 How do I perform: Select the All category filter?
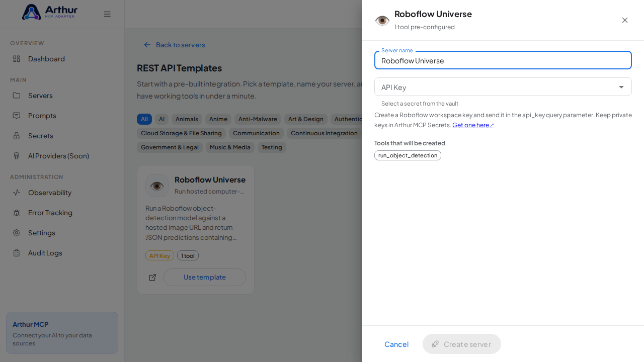[x=144, y=119]
